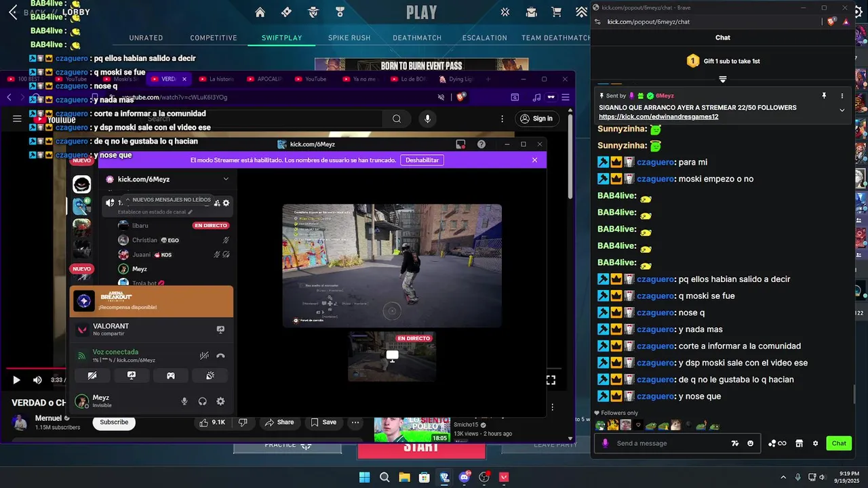Open Kick chat settings gear

point(815,443)
